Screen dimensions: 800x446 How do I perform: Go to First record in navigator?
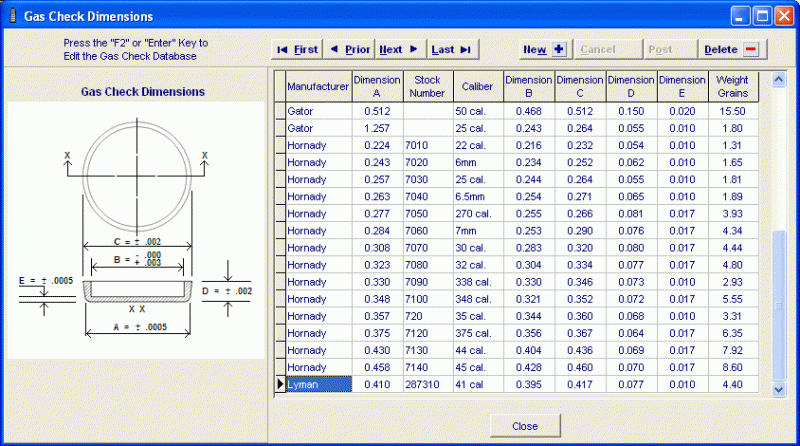297,49
